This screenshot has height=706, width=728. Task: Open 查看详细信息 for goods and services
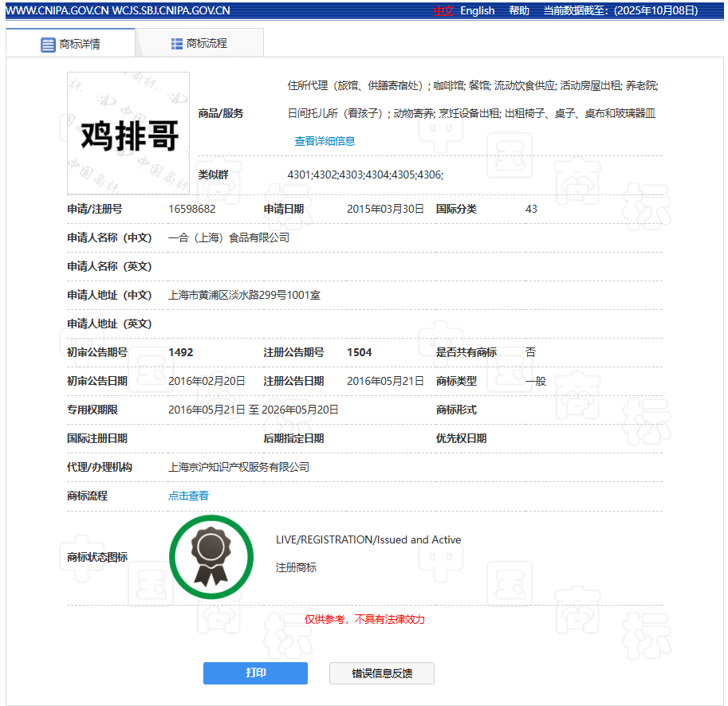pyautogui.click(x=325, y=141)
